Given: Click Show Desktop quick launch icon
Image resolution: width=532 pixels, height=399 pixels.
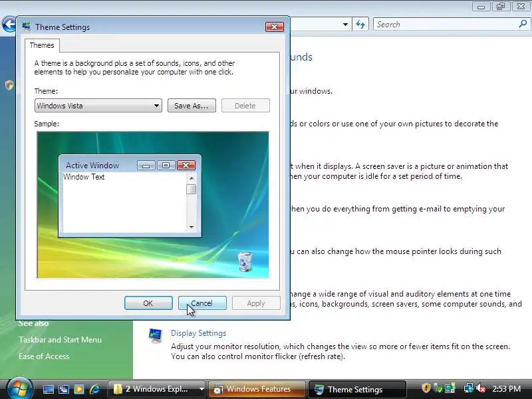Looking at the screenshot, I should 48,389.
